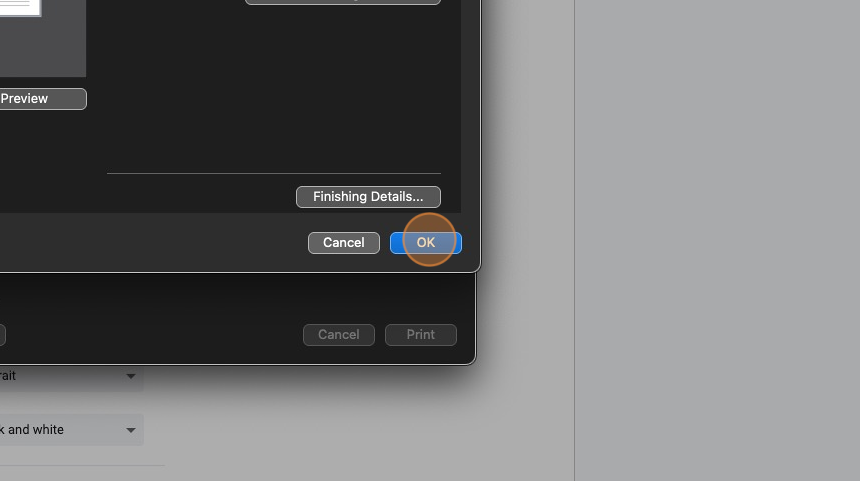Screen dimensions: 860x481
Task: Confirm the dialog with the blue OK button
Action: pos(426,243)
